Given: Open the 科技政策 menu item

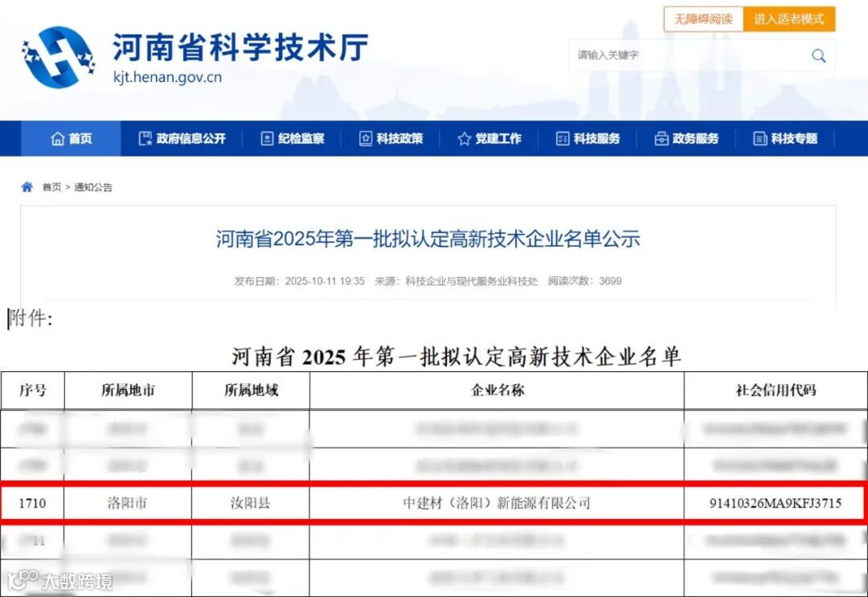Looking at the screenshot, I should pyautogui.click(x=391, y=138).
